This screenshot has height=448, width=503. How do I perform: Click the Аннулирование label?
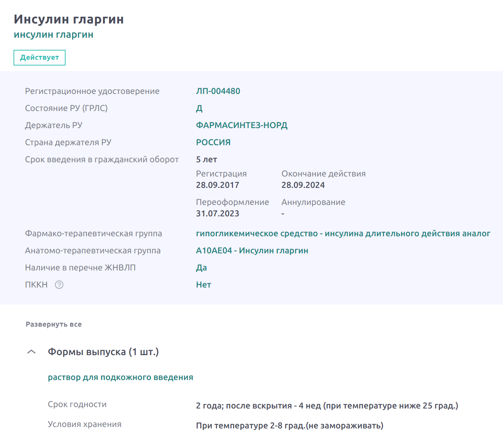click(313, 202)
